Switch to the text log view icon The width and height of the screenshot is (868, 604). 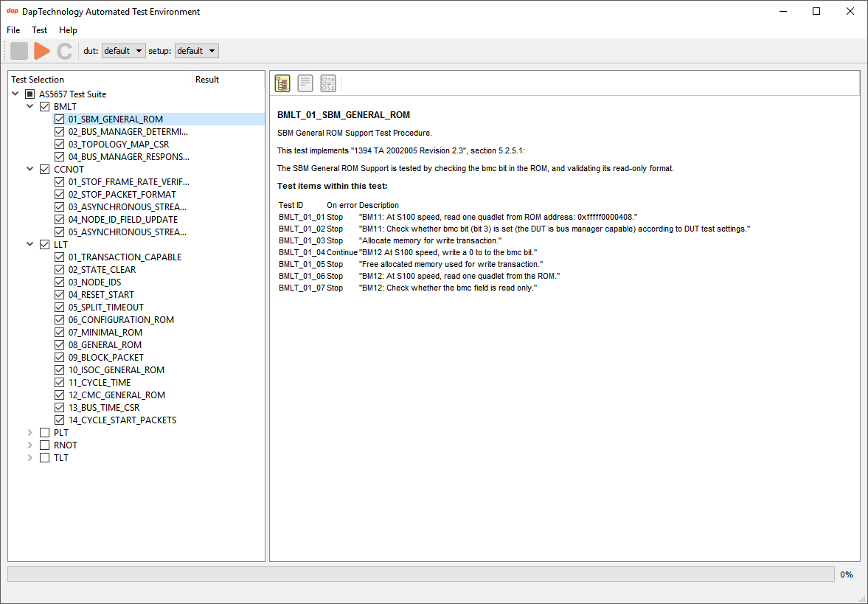coord(305,83)
